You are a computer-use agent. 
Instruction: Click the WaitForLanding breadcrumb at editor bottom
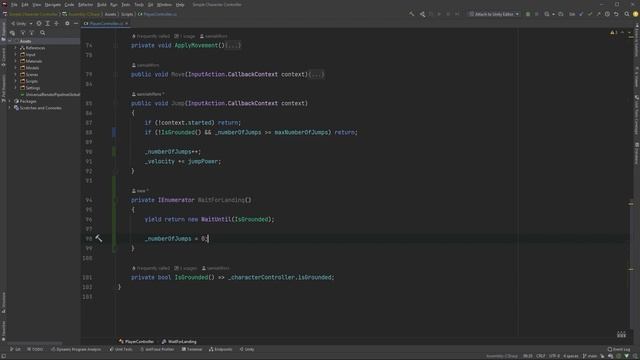click(180, 341)
